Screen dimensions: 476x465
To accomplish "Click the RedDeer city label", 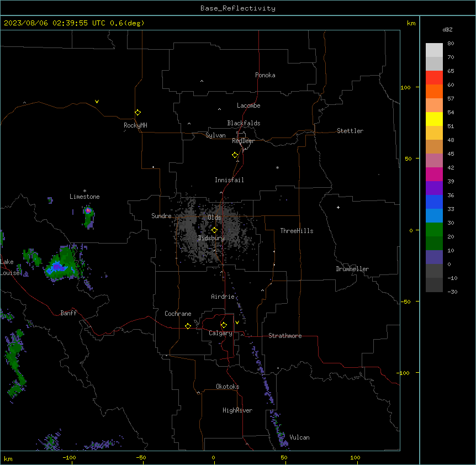I will [243, 141].
